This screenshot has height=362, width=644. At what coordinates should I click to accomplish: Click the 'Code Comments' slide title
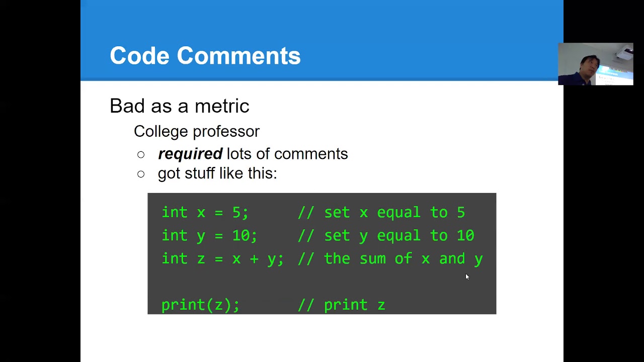(205, 56)
